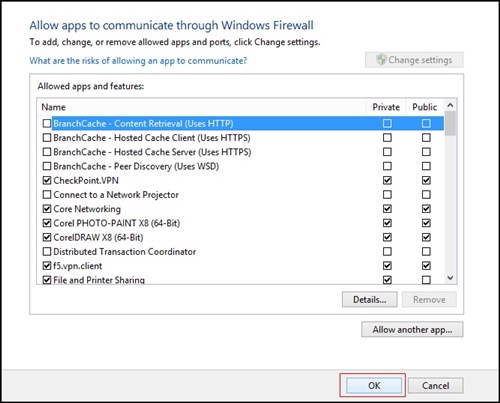Tick BranchCache Hosted Cache Server name checkbox
This screenshot has width=500, height=403.
click(x=47, y=152)
